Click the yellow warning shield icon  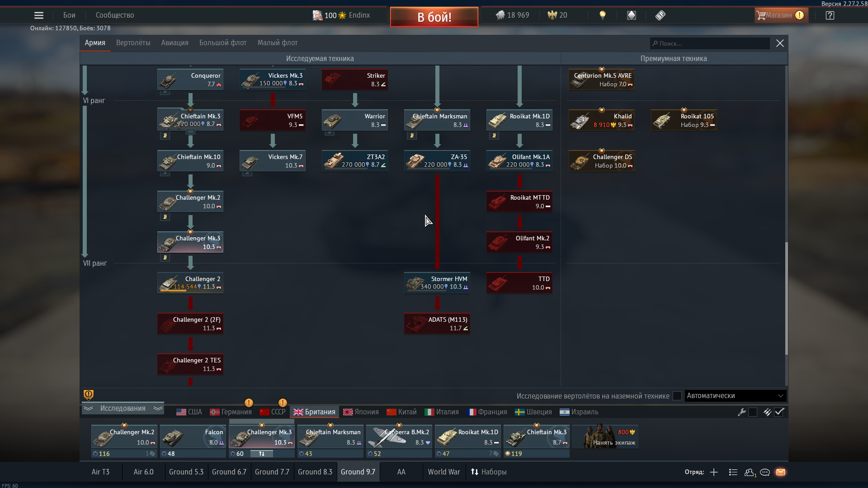[x=89, y=395]
